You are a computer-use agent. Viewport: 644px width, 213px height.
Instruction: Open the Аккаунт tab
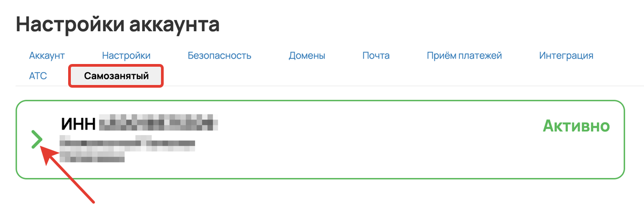tap(47, 55)
